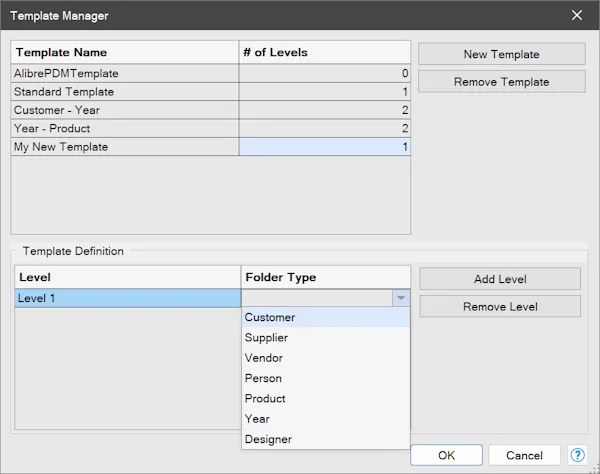This screenshot has height=474, width=600.
Task: Click the New Template button
Action: point(502,54)
